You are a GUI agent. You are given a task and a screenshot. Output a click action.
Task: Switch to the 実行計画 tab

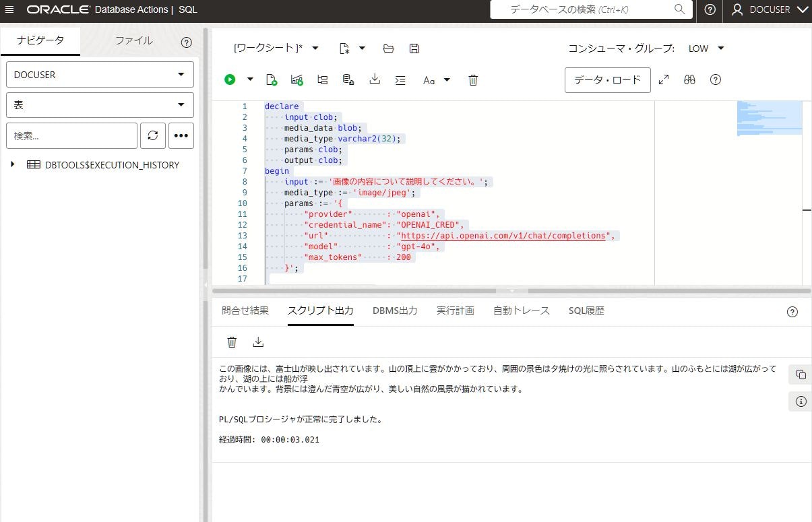[x=456, y=311]
